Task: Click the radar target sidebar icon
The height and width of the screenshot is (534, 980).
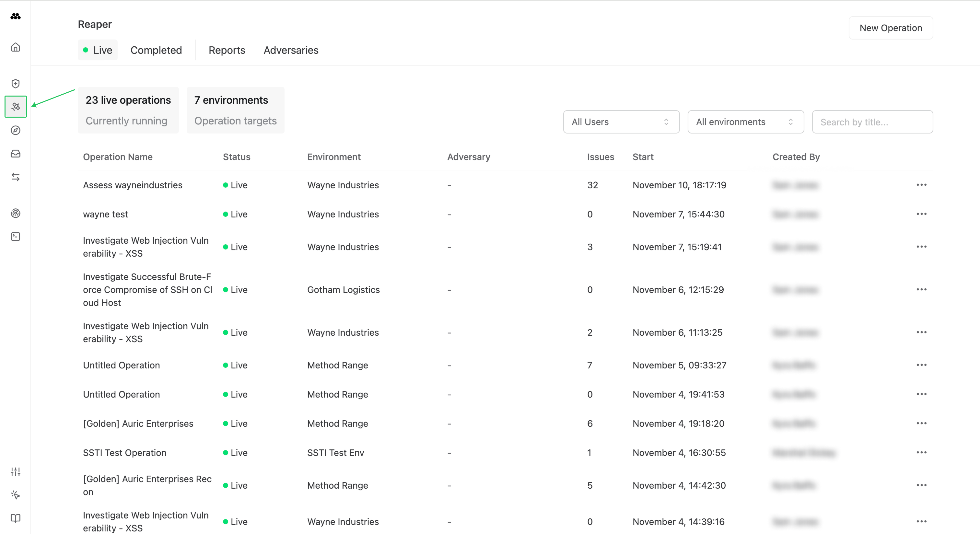Action: pos(16,213)
